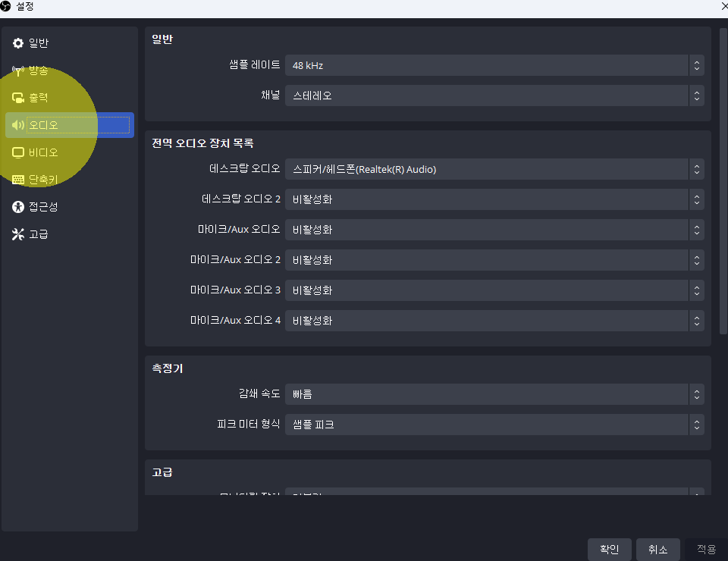The image size is (728, 561).
Task: Click the speaker icon beside 오디오
Action: point(17,125)
